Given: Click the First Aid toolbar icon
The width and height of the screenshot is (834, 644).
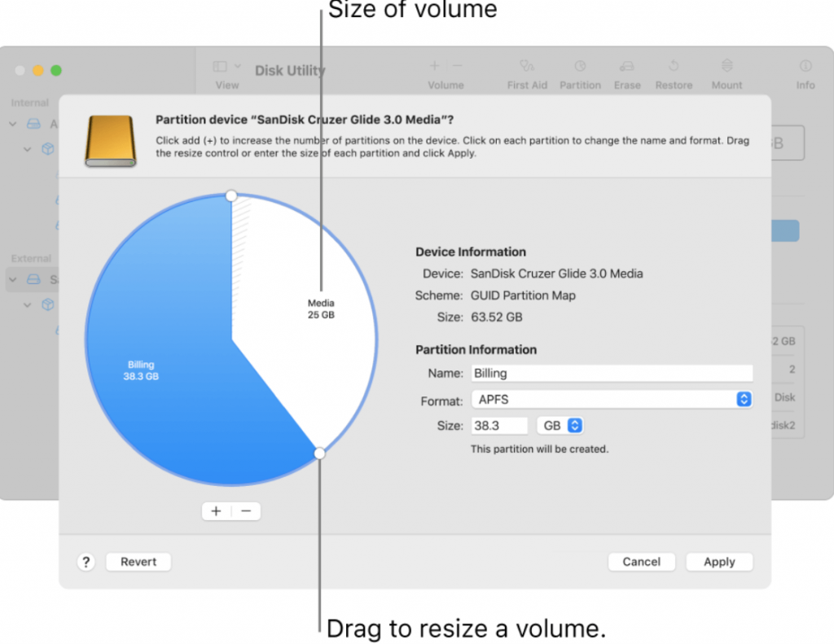Looking at the screenshot, I should [527, 66].
